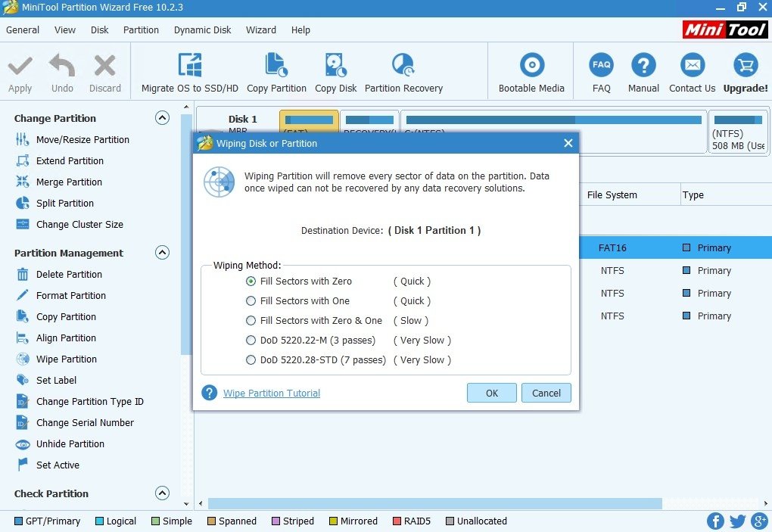Open the General menu

click(x=23, y=30)
